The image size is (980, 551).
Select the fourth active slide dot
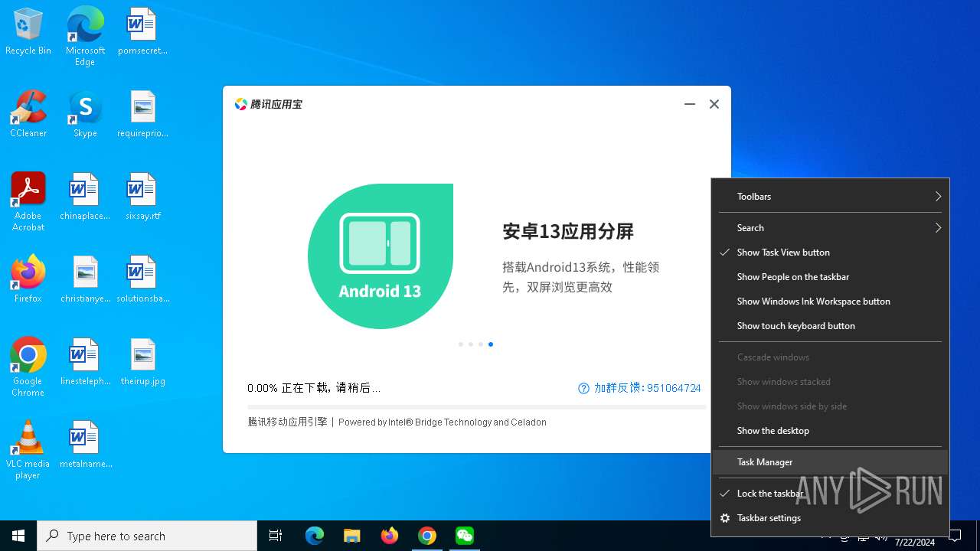click(x=491, y=344)
